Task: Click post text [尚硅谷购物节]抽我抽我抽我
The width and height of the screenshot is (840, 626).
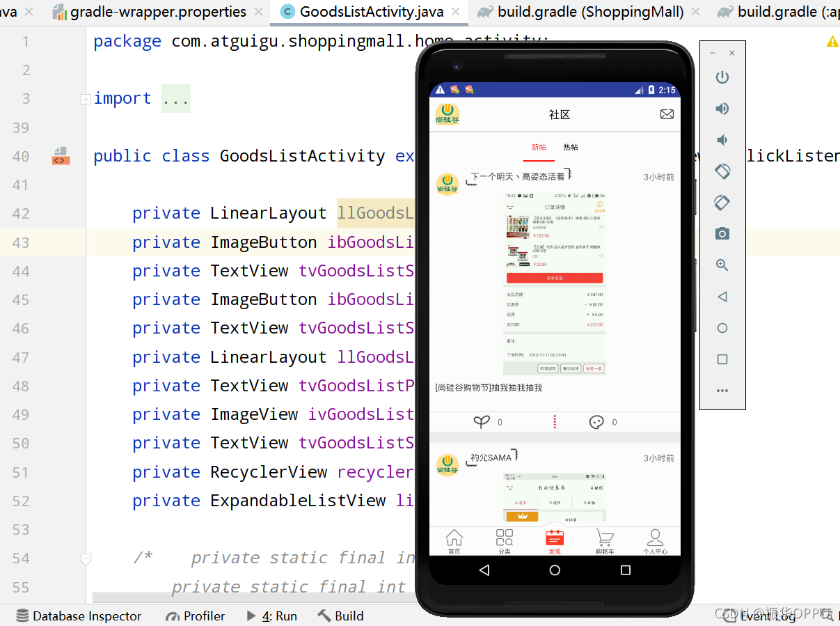Action: point(489,387)
